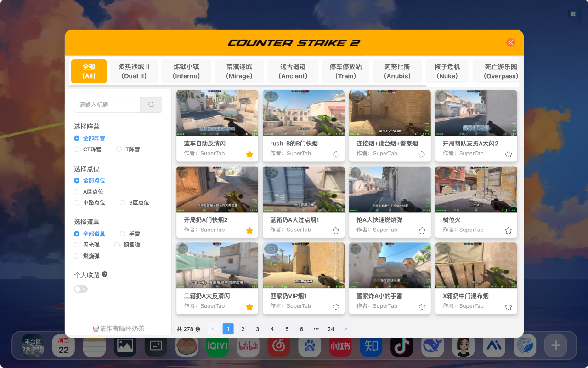
Task: Choose A区点位 filter
Action: 89,192
